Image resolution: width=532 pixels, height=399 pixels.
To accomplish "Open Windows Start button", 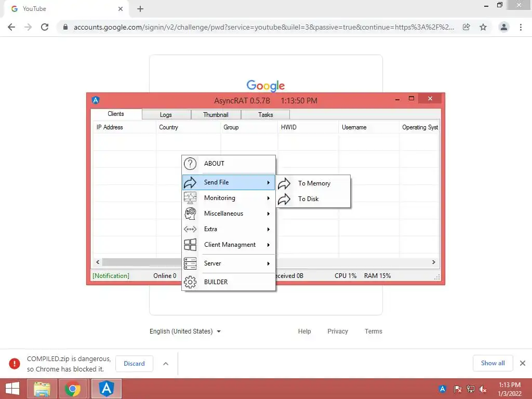I will 12,389.
